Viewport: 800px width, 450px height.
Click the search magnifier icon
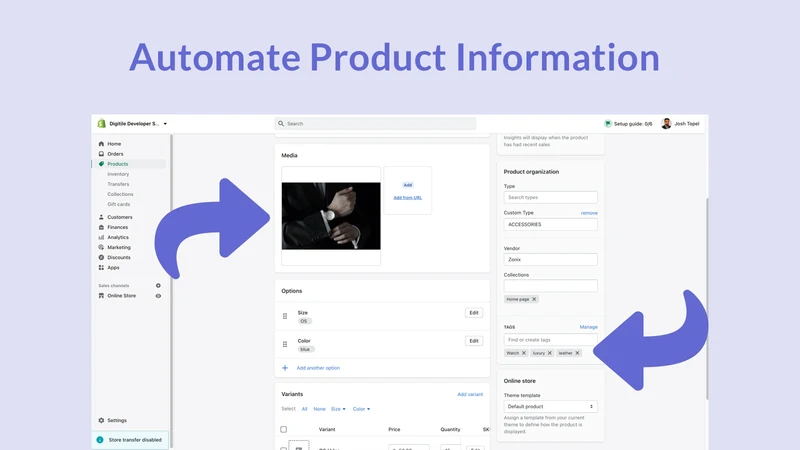coord(281,123)
